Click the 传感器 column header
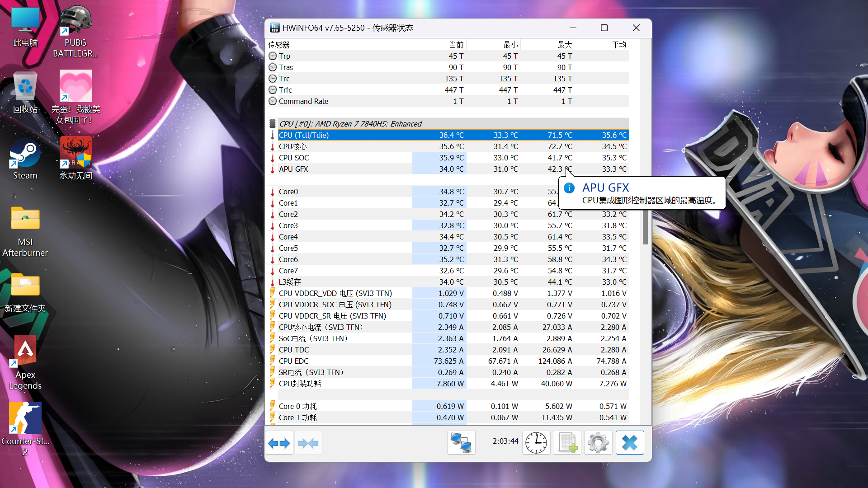Screen dimensions: 868x488 (340, 45)
